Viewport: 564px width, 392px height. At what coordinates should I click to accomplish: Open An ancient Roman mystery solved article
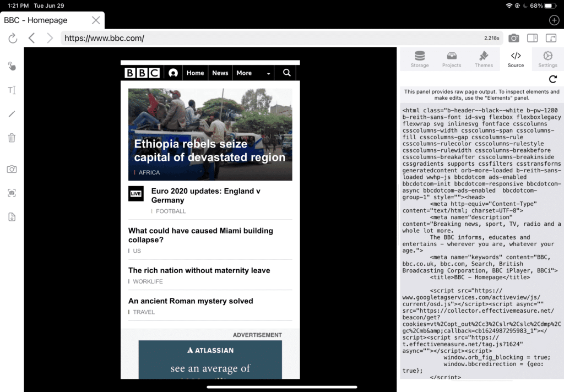click(191, 301)
